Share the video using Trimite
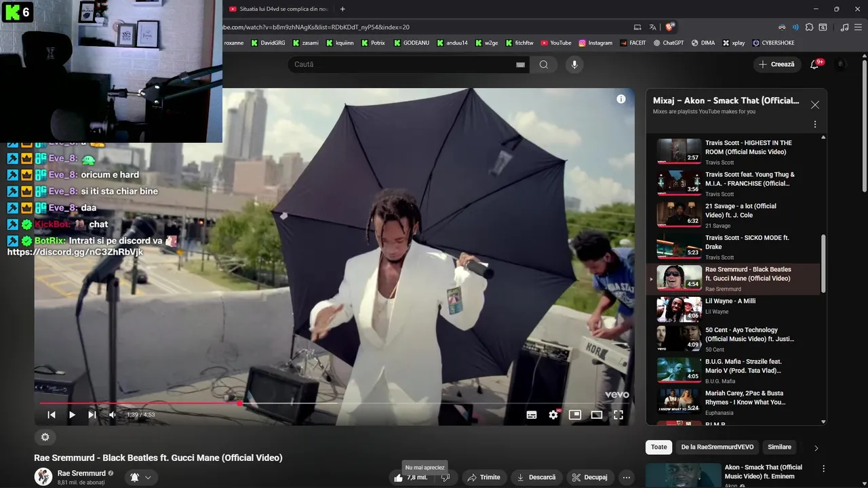Screen dimensions: 868x488 [484, 477]
